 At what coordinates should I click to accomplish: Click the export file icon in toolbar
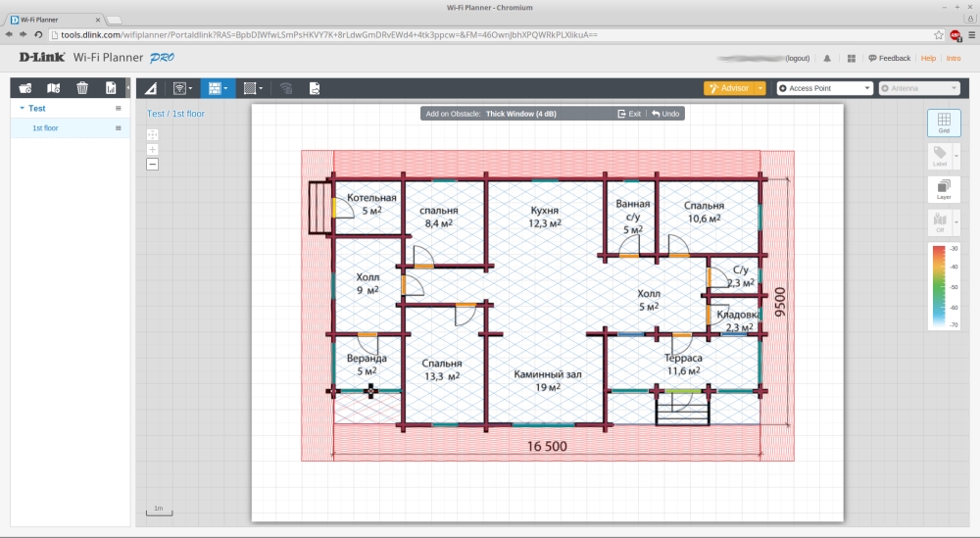pyautogui.click(x=315, y=88)
